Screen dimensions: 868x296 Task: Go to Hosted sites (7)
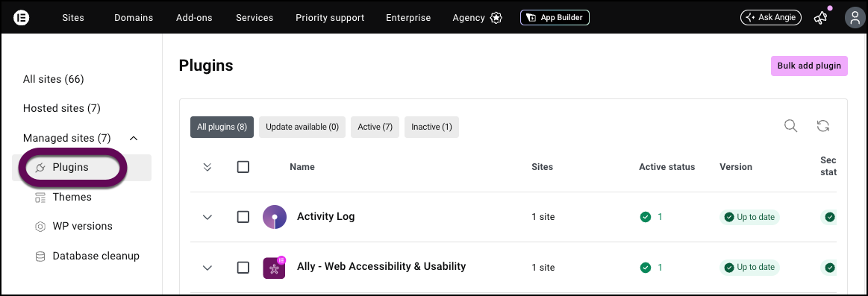pos(61,108)
